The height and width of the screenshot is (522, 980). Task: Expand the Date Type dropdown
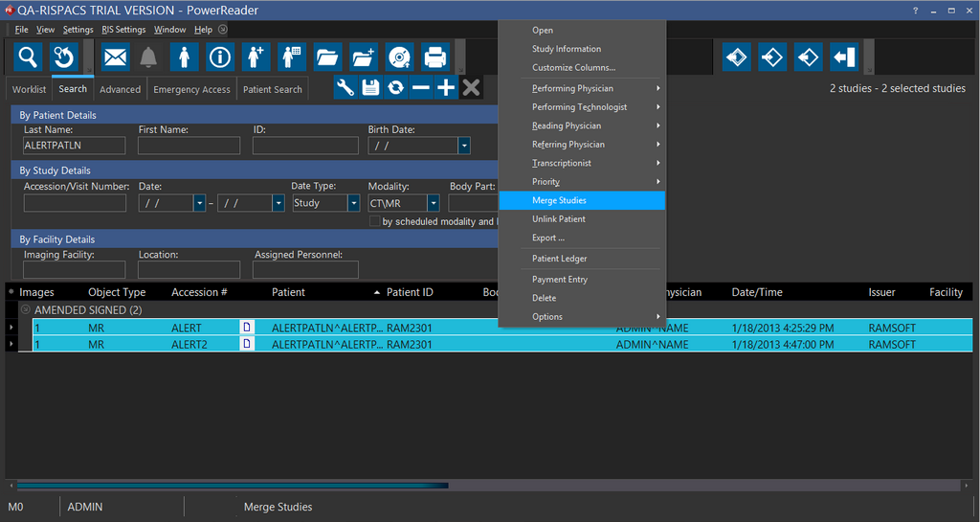coord(354,203)
